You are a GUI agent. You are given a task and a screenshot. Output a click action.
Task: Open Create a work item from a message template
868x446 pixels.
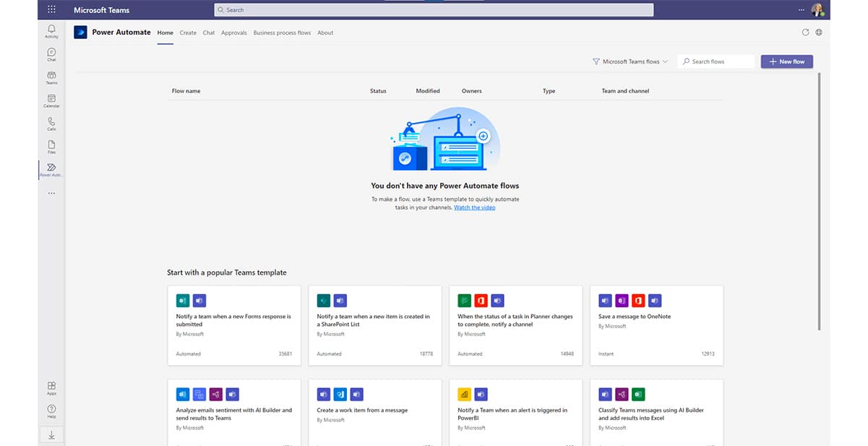click(375, 413)
